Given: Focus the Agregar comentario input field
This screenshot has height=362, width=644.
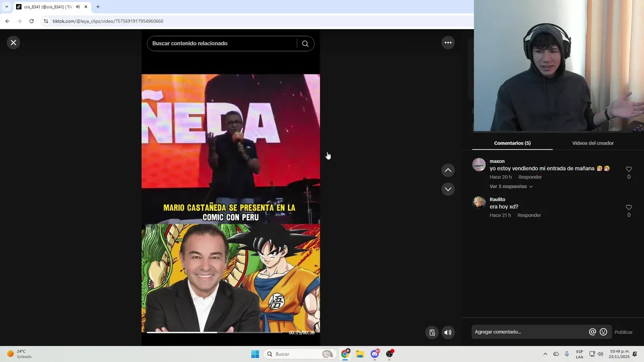Looking at the screenshot, I should click(x=530, y=332).
